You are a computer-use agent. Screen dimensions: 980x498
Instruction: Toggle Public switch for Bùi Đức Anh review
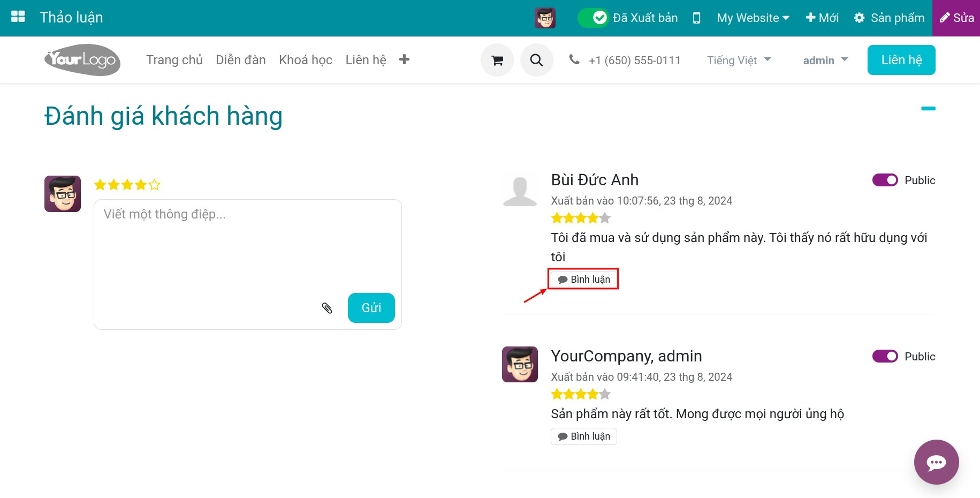885,180
